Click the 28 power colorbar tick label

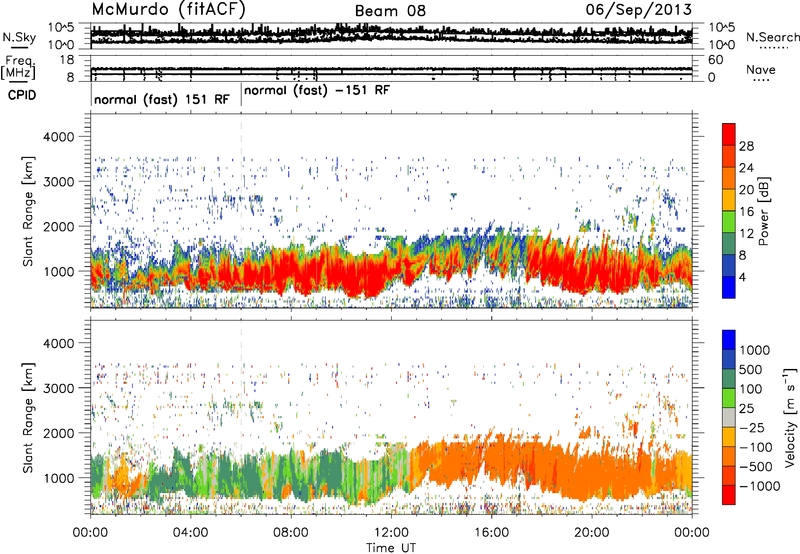click(746, 146)
